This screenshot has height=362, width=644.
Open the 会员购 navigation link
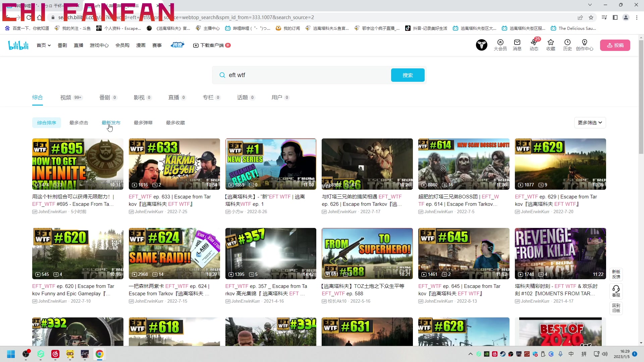(x=122, y=45)
